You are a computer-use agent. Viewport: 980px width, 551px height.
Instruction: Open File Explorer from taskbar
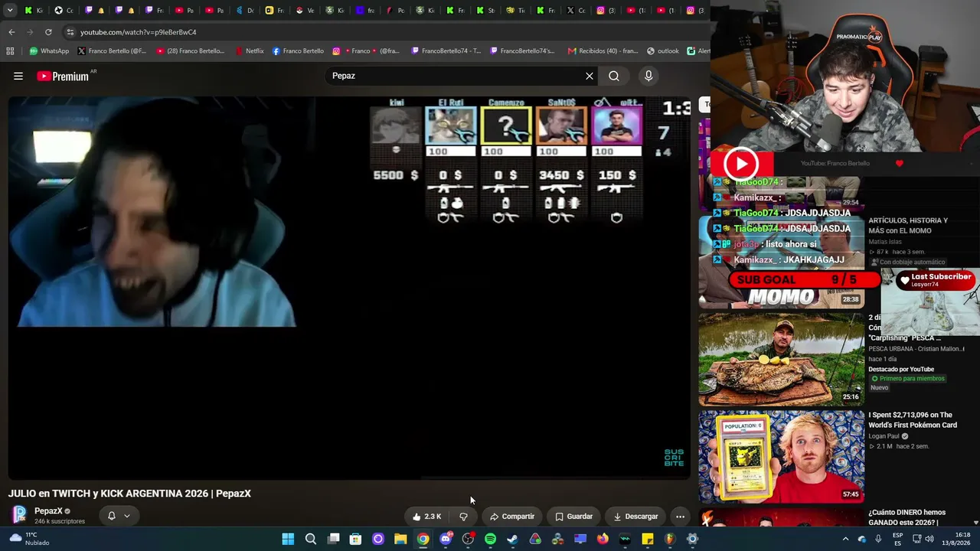click(400, 539)
